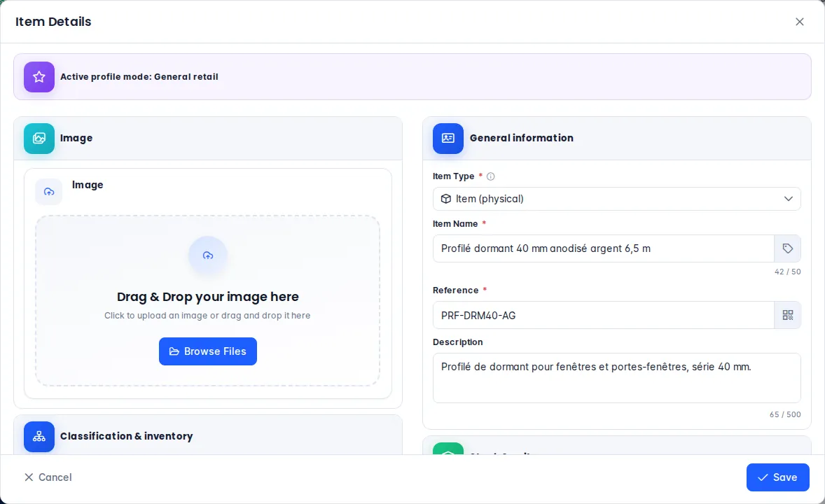Screen dimensions: 825x504
Task: Click the Drag & Drop image upload area
Action: pyautogui.click(x=208, y=301)
